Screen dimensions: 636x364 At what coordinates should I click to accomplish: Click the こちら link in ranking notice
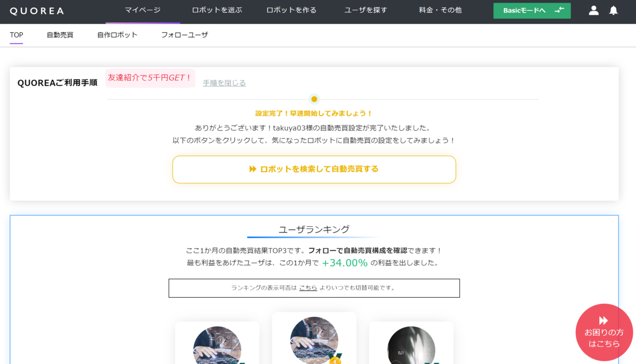coord(308,288)
